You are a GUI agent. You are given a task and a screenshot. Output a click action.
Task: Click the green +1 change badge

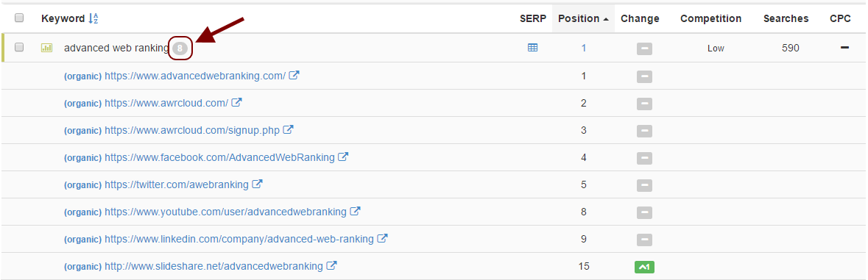pos(644,268)
